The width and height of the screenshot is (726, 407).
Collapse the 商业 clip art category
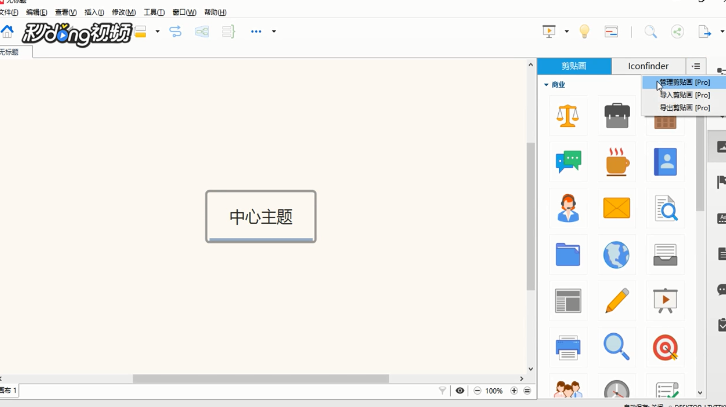tap(546, 85)
